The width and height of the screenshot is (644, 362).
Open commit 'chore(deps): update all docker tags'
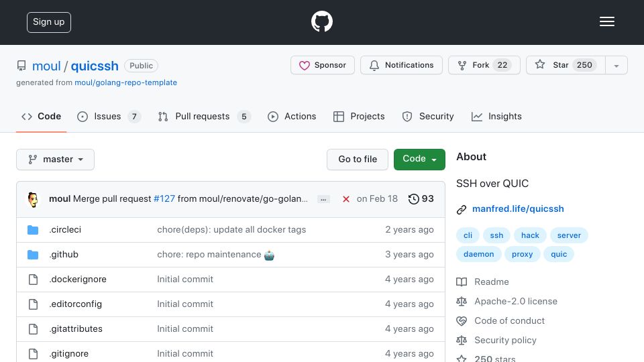231,230
